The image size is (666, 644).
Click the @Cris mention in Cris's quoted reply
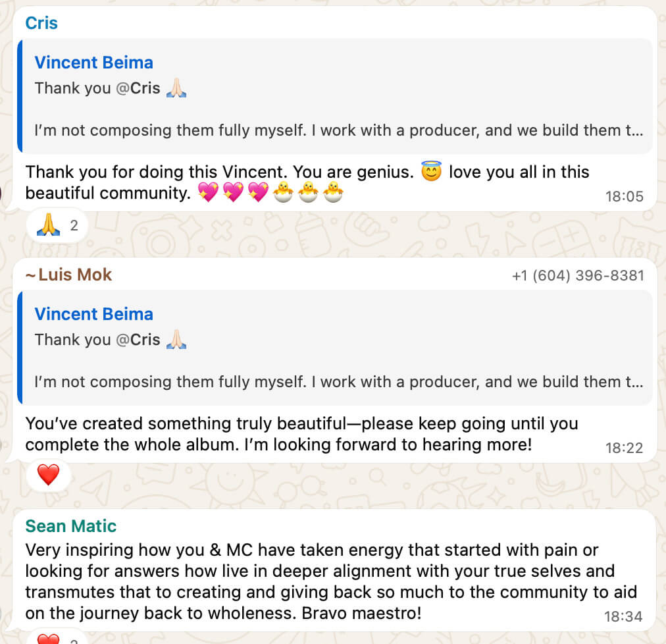[138, 88]
